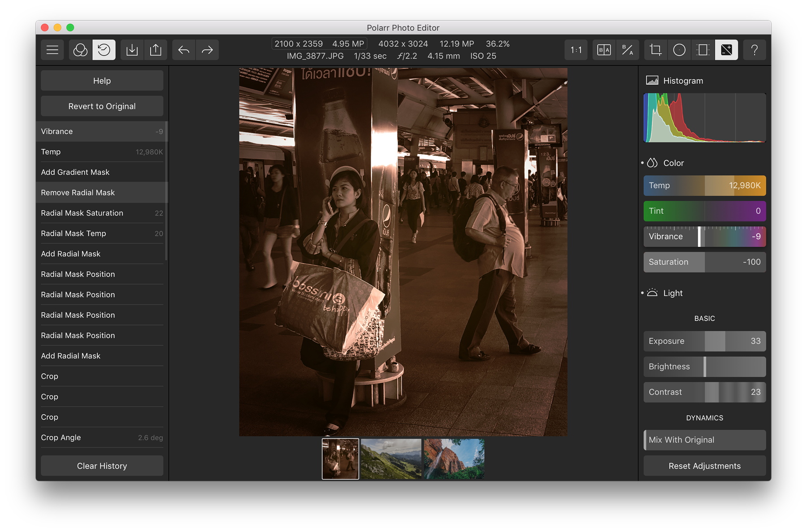
Task: Toggle the adjustments panel icon
Action: (726, 50)
